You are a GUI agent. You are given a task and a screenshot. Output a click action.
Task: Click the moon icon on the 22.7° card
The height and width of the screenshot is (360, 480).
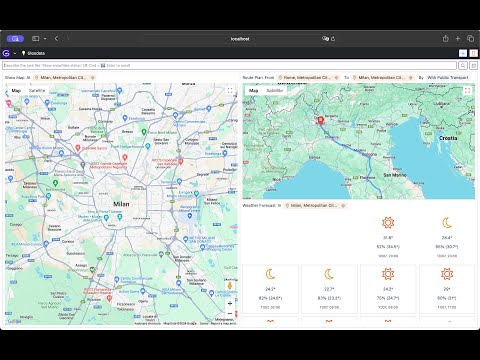click(329, 274)
